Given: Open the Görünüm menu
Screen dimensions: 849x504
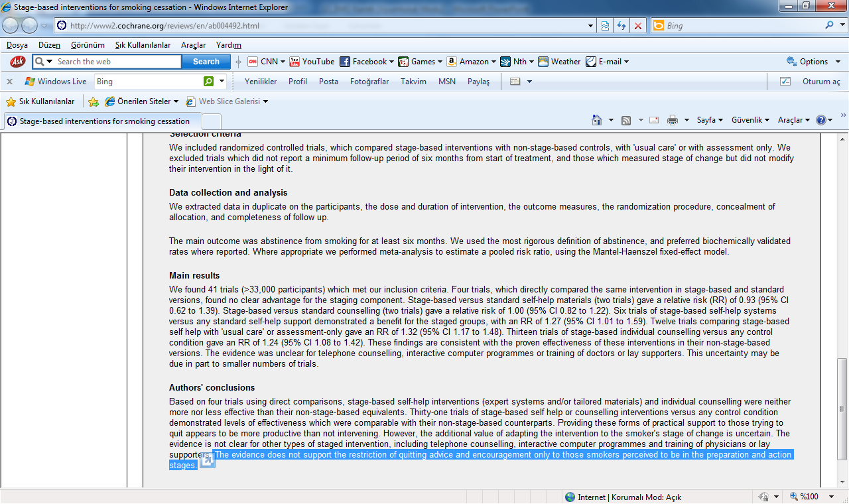Looking at the screenshot, I should (x=88, y=45).
